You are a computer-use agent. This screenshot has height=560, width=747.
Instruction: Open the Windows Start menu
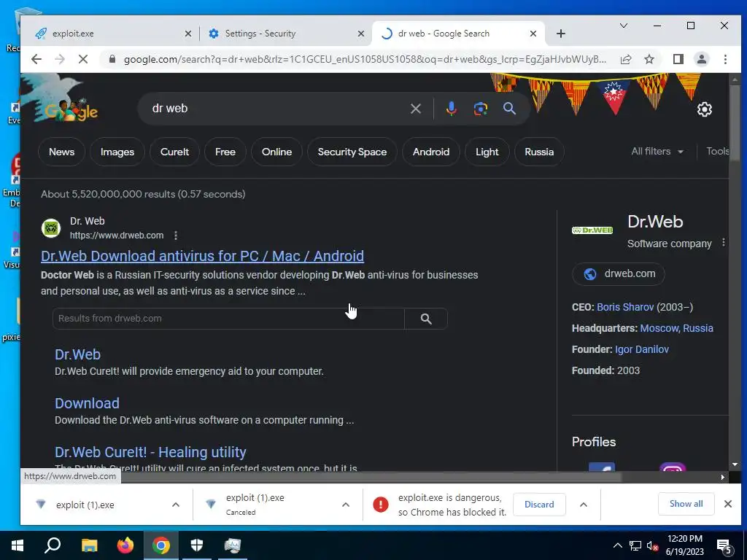tap(18, 545)
